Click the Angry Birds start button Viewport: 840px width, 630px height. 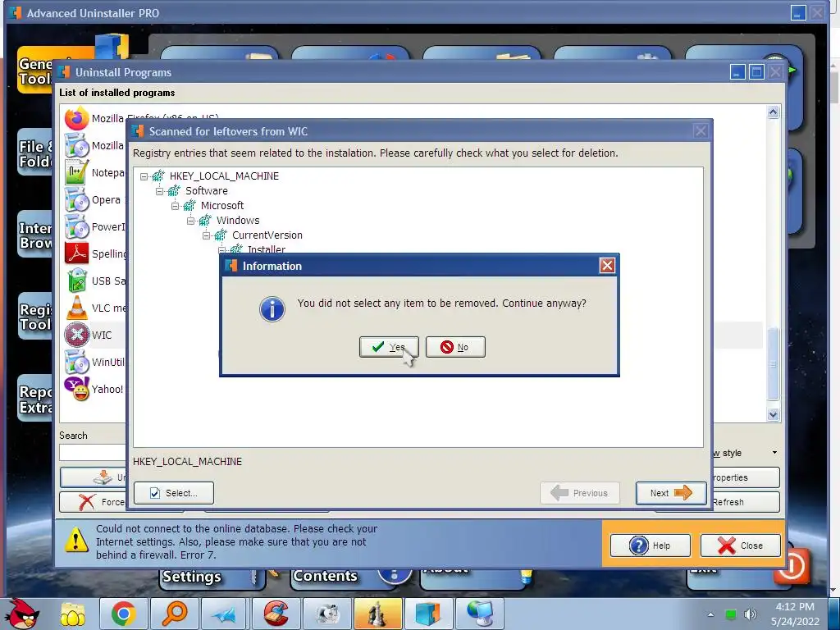[x=22, y=614]
